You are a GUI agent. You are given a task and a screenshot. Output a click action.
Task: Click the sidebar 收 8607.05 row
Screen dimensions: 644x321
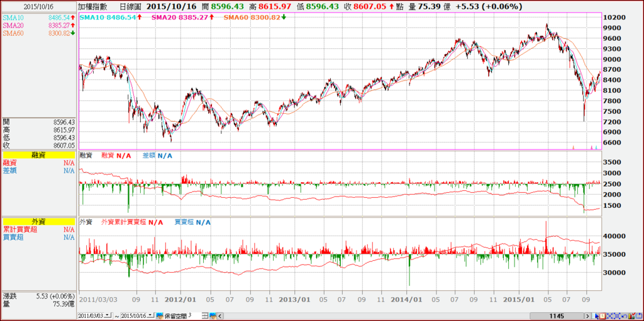click(x=38, y=145)
